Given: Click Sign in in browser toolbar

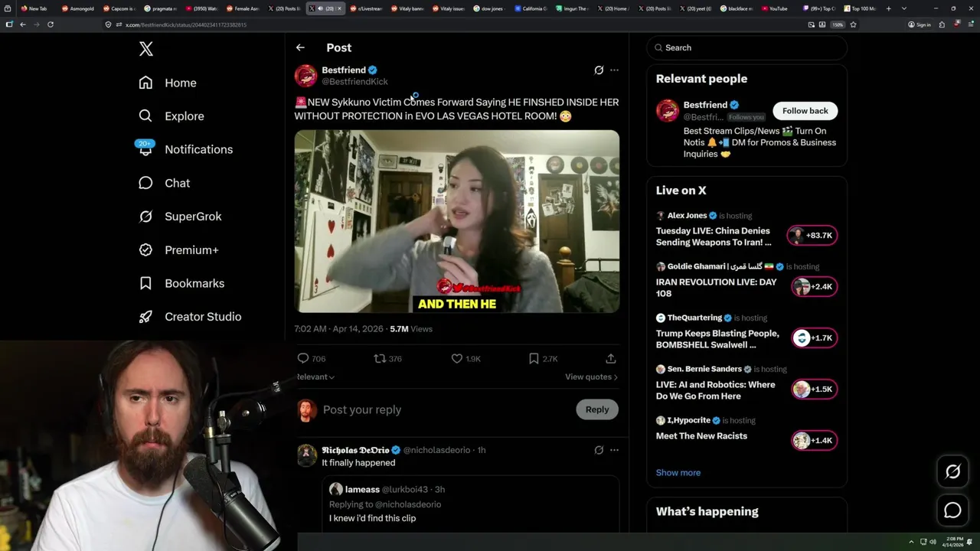Looking at the screenshot, I should [x=920, y=24].
